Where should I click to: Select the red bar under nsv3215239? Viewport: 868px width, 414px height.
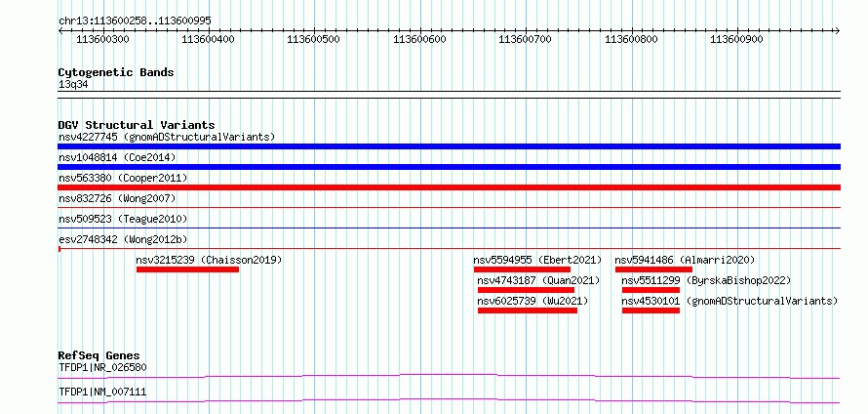click(187, 269)
